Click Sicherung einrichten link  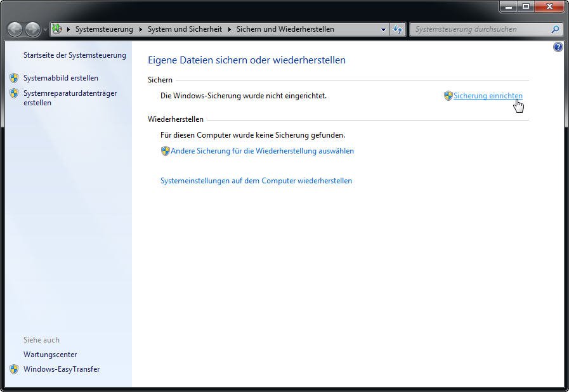point(488,96)
